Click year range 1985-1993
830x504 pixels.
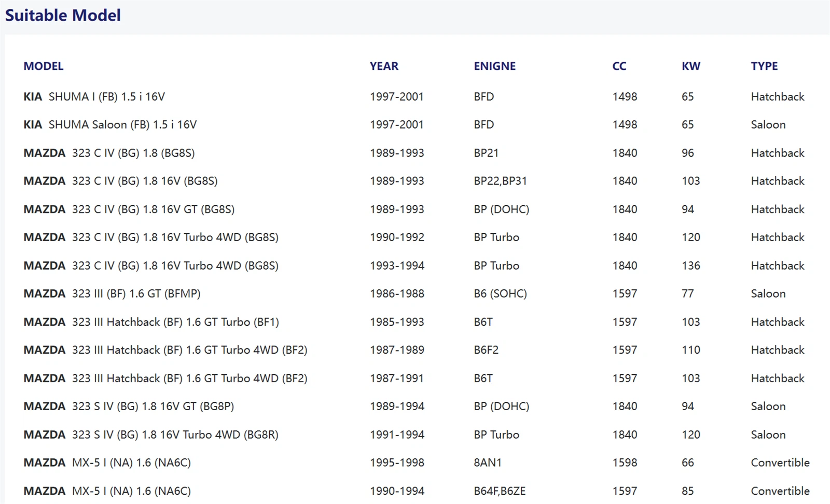pos(397,322)
